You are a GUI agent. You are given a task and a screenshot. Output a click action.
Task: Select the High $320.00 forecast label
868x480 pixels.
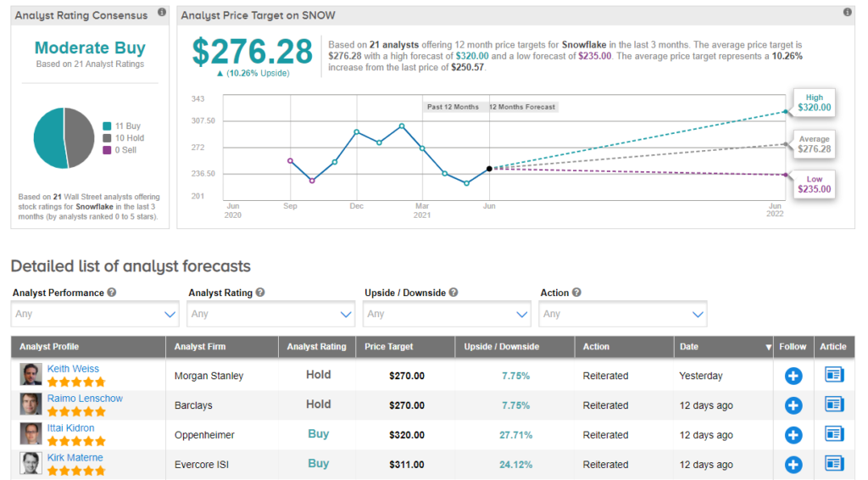click(814, 103)
